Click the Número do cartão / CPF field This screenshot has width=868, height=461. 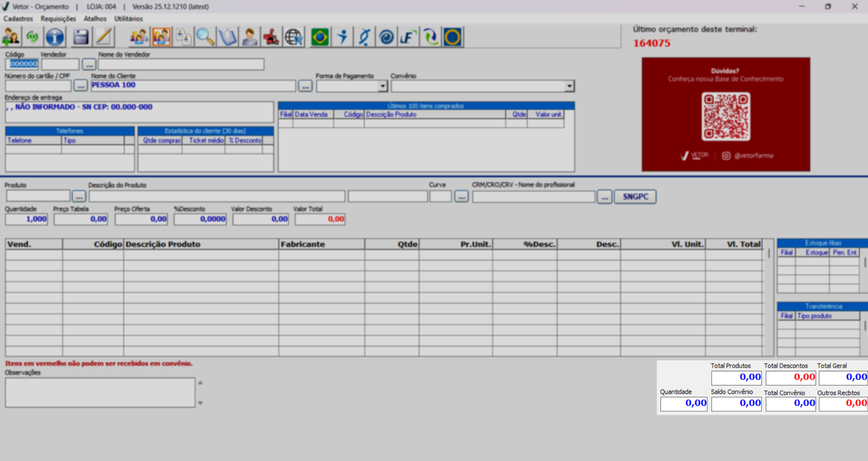pyautogui.click(x=38, y=86)
